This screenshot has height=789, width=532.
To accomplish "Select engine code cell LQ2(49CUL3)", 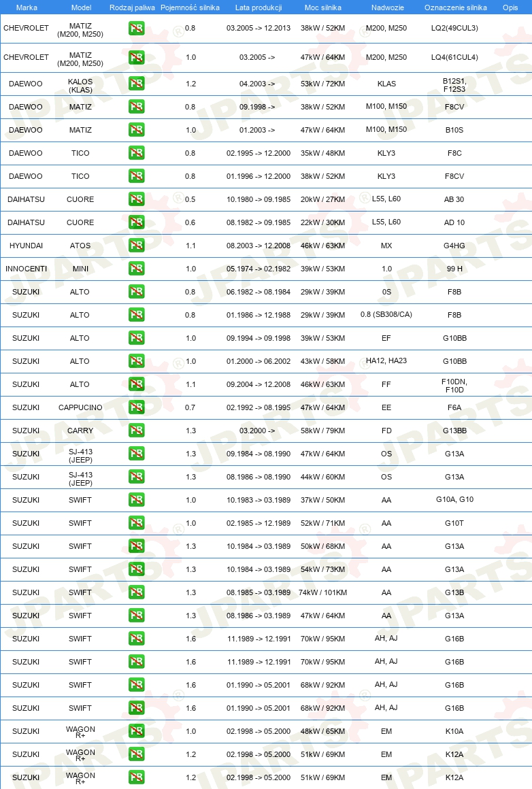I will point(454,28).
